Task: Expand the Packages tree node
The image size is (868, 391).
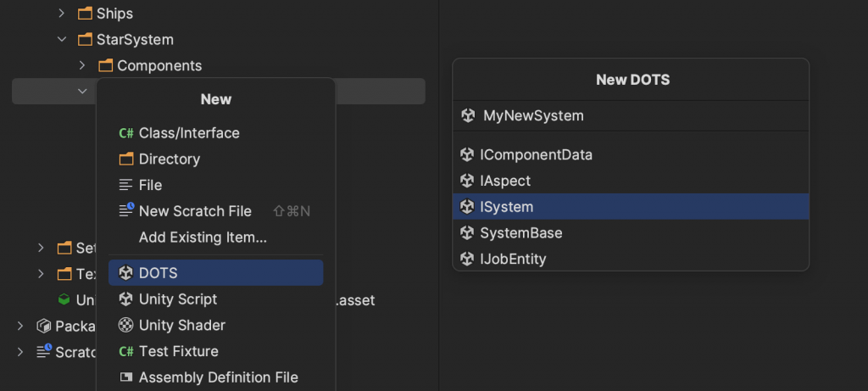Action: click(21, 326)
